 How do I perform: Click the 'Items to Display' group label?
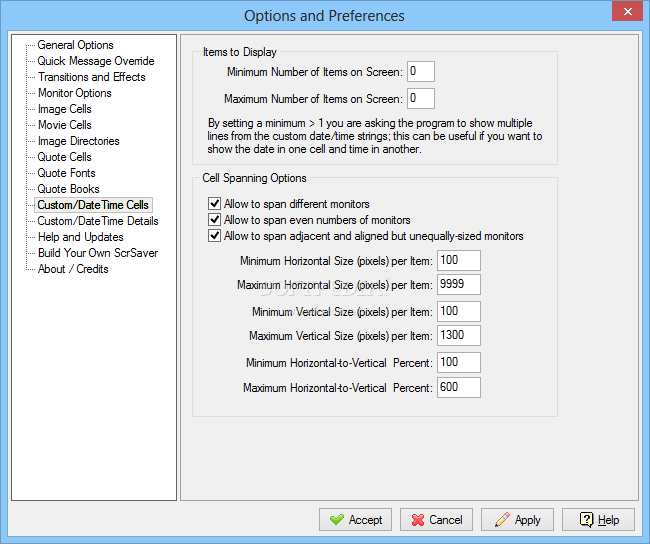[x=240, y=52]
